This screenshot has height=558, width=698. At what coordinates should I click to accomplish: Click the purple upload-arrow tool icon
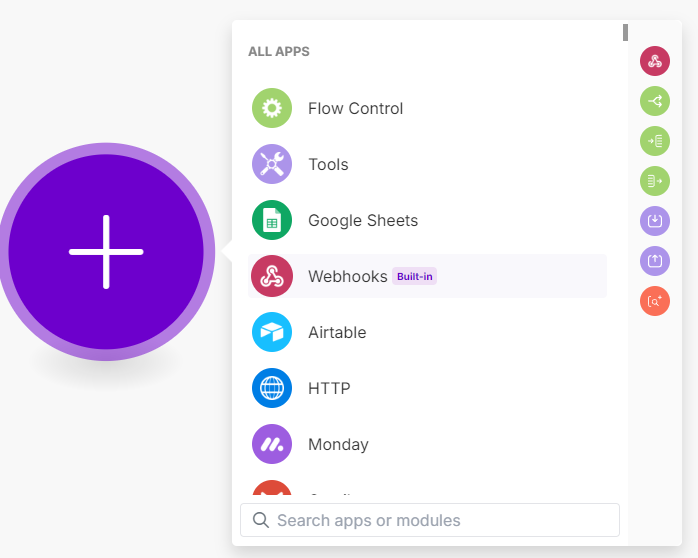[655, 261]
